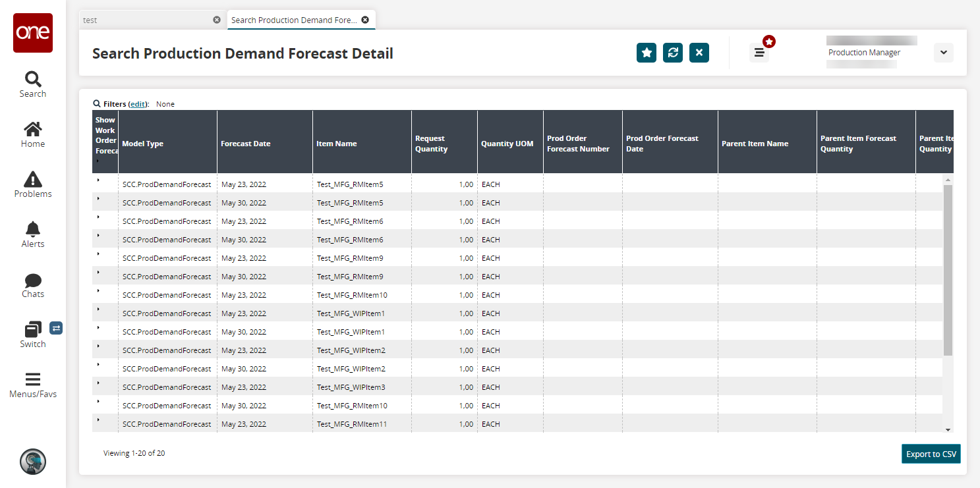Click the 1,00 quantity in the Test_MFG_RMItem11 row
The image size is (980, 488).
tap(445, 424)
